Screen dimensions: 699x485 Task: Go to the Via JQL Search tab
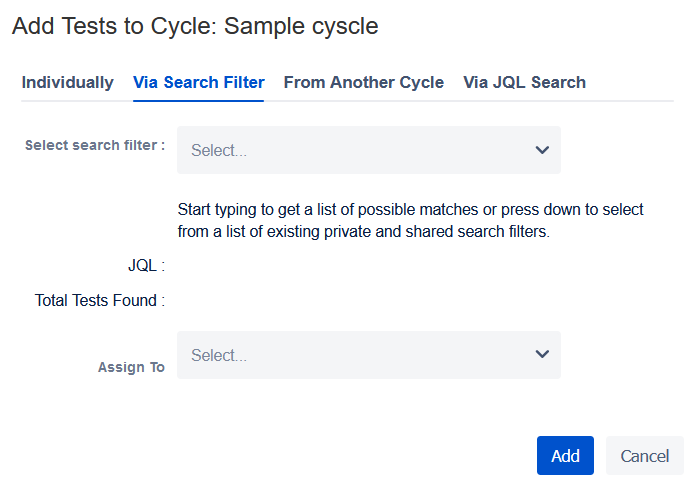tap(524, 83)
